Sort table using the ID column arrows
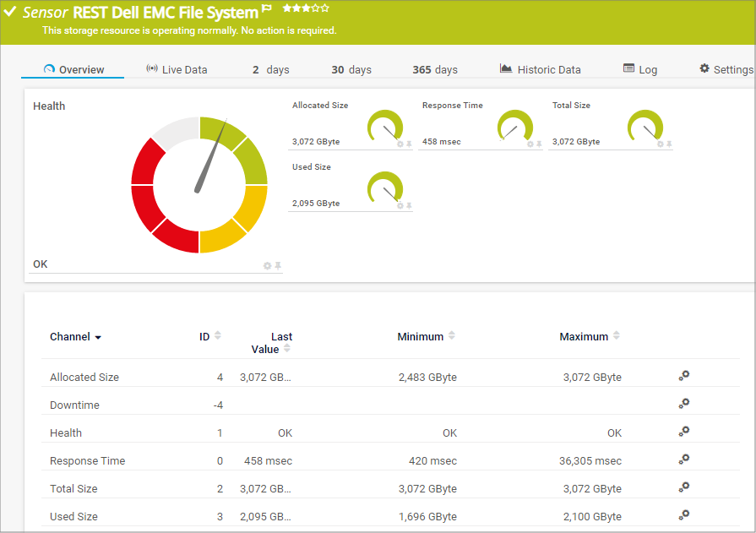 click(x=218, y=336)
